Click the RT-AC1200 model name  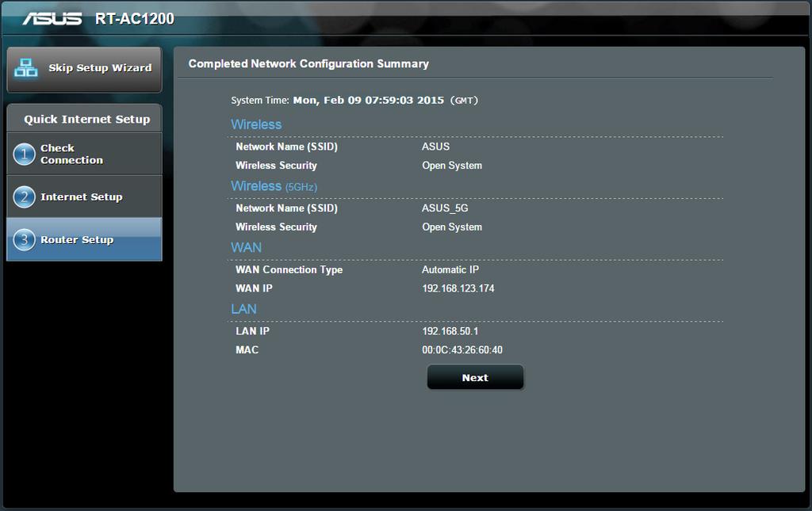[x=135, y=19]
